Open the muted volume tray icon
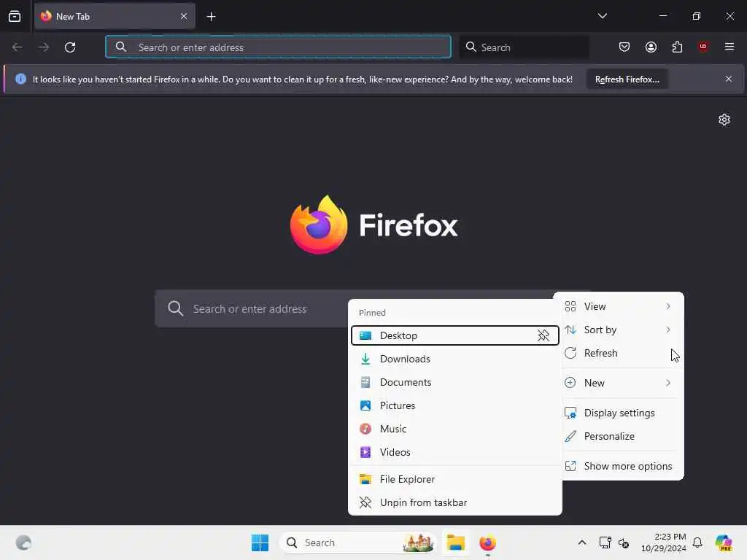The height and width of the screenshot is (560, 747). pos(624,542)
